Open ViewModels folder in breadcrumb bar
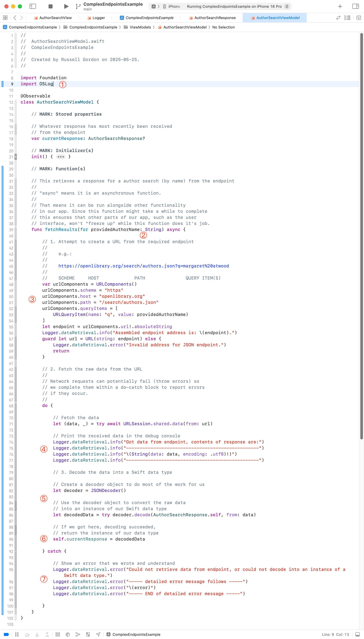This screenshot has height=639, width=364. [x=140, y=27]
